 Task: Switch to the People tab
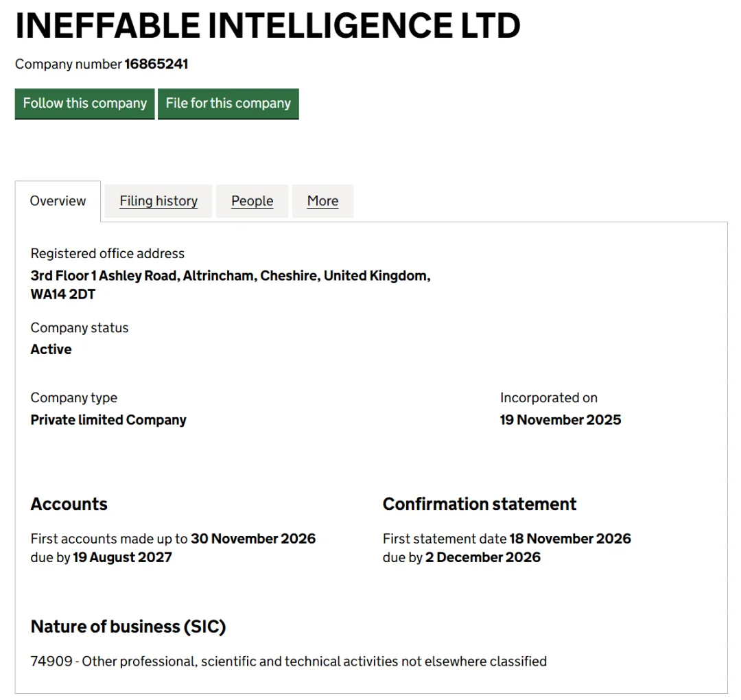(252, 201)
